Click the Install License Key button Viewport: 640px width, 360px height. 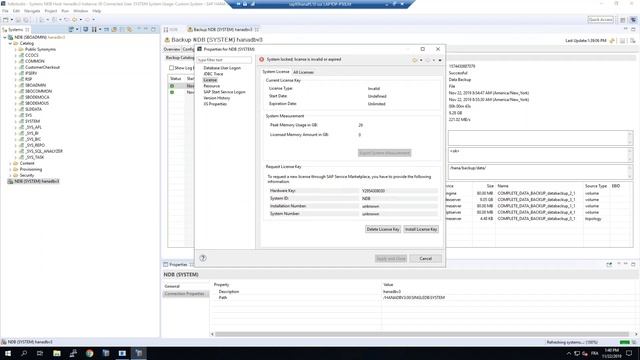[x=421, y=229]
